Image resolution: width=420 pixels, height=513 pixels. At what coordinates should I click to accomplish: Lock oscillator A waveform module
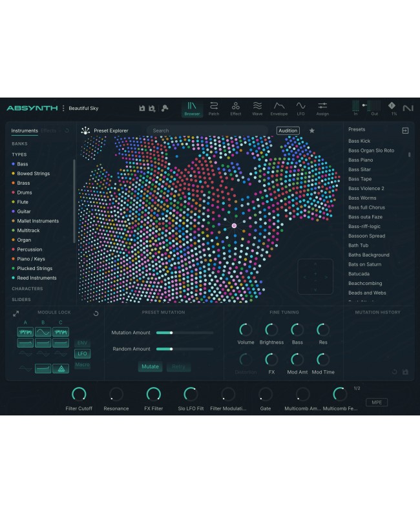pos(25,332)
